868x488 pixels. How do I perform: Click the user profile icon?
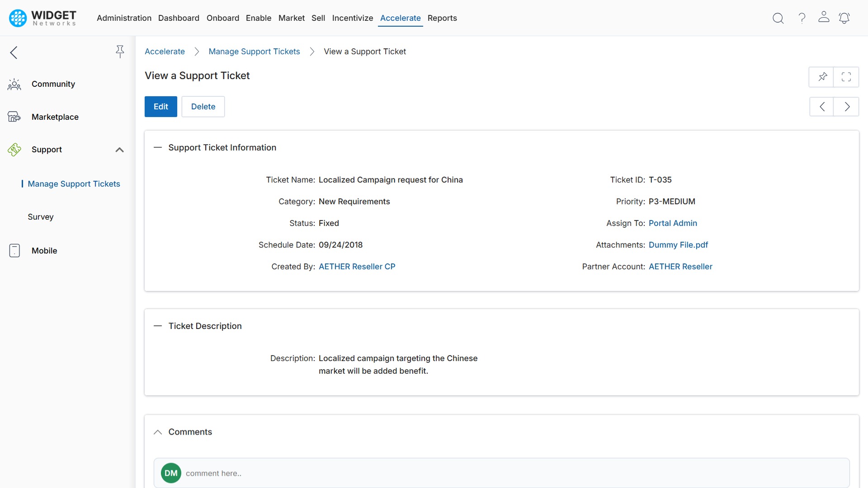[x=823, y=18]
